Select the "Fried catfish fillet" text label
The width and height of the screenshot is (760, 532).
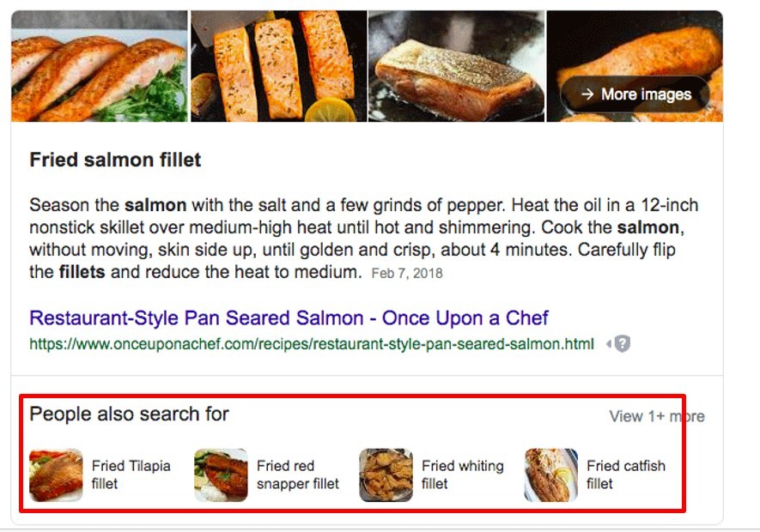click(x=625, y=475)
